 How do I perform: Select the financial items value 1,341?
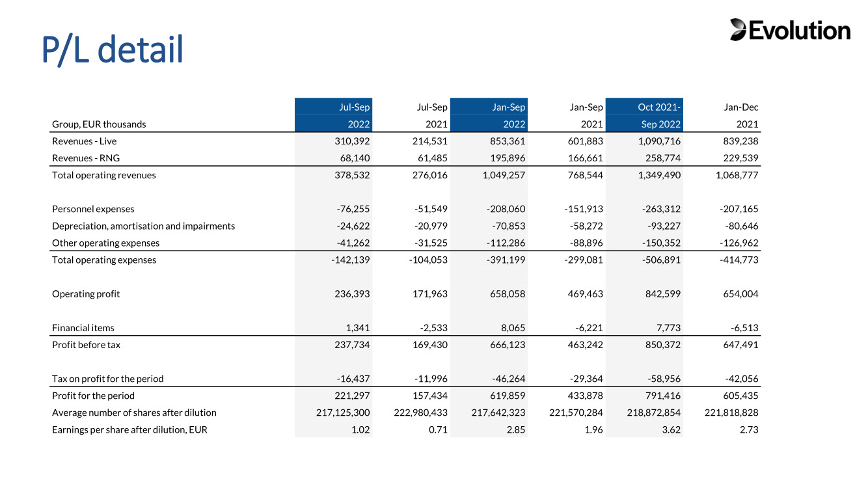(358, 328)
